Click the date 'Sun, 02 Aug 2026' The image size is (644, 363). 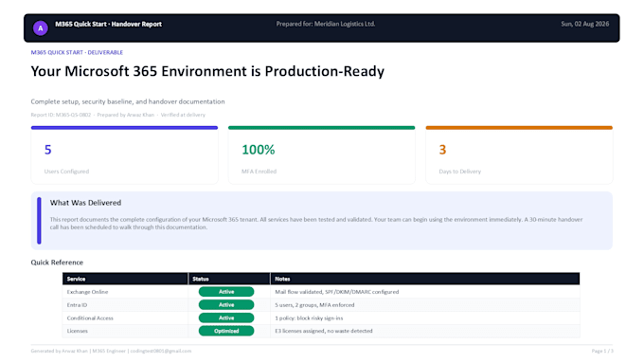click(x=585, y=24)
